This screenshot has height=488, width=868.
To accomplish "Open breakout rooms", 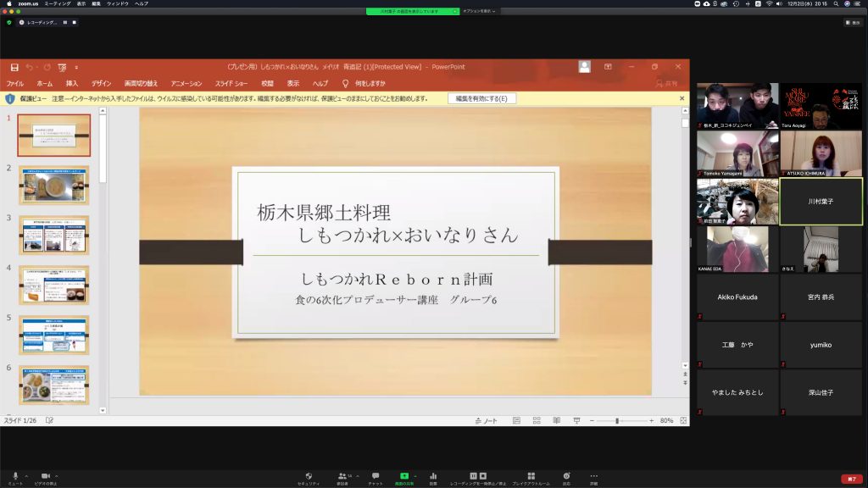I will [x=530, y=477].
